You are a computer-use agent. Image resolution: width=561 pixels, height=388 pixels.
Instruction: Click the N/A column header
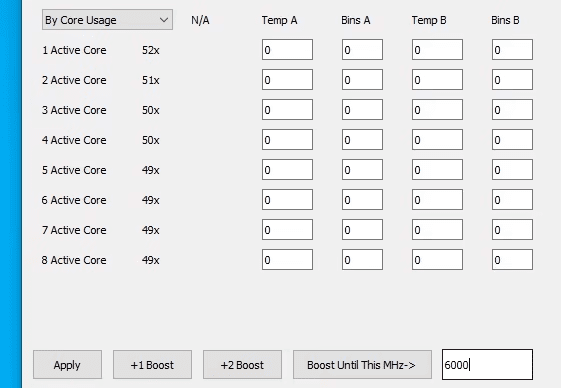[x=200, y=20]
